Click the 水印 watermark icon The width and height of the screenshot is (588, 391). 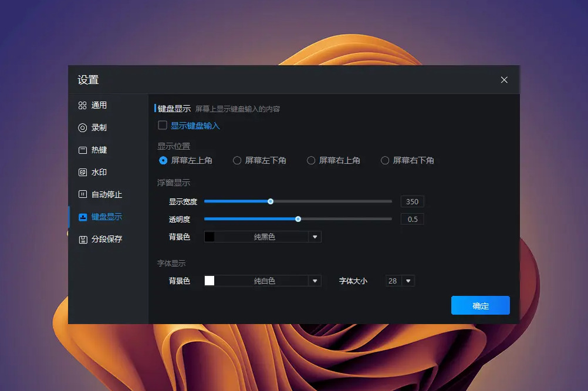pos(83,172)
